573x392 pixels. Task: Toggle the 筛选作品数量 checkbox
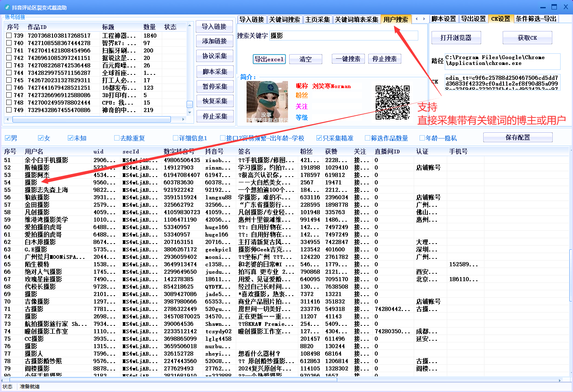tap(367, 137)
